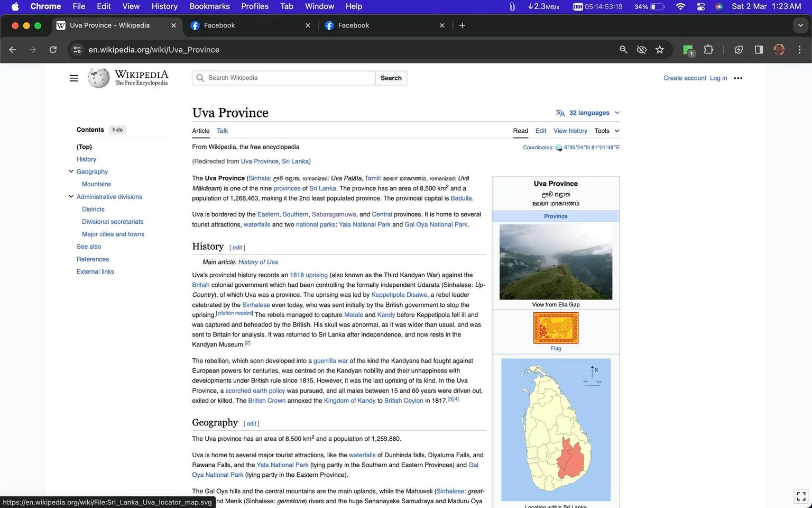
Task: Jump to Divisional secretariats in contents
Action: click(113, 222)
